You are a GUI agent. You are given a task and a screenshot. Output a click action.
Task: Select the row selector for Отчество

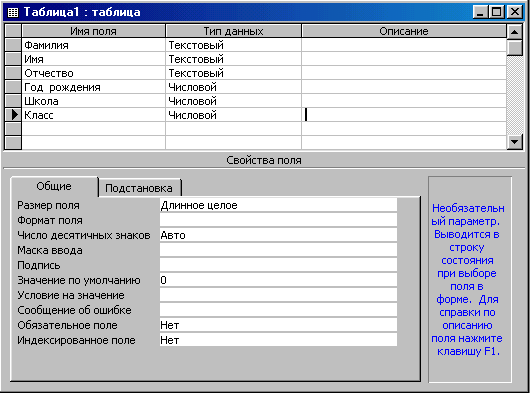(13, 73)
